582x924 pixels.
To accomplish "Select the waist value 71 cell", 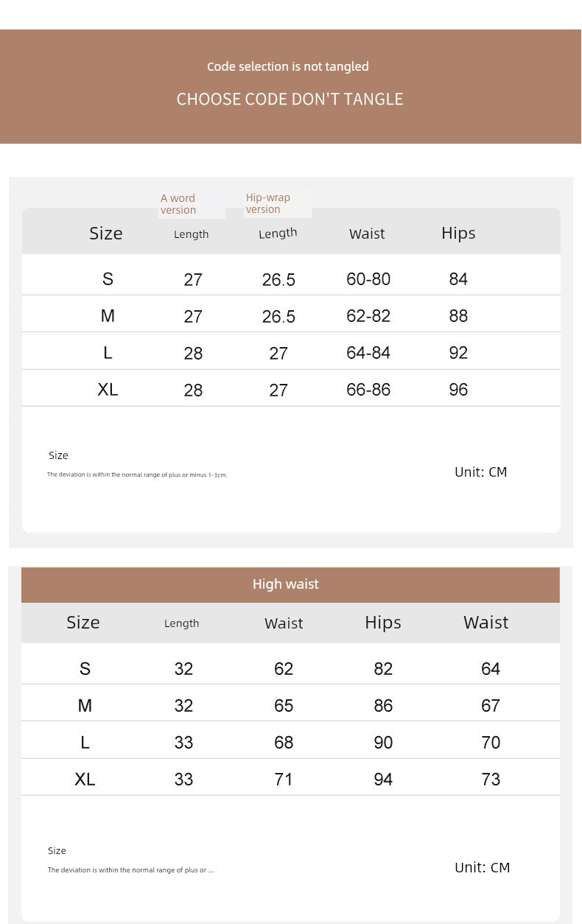I will coord(284,780).
